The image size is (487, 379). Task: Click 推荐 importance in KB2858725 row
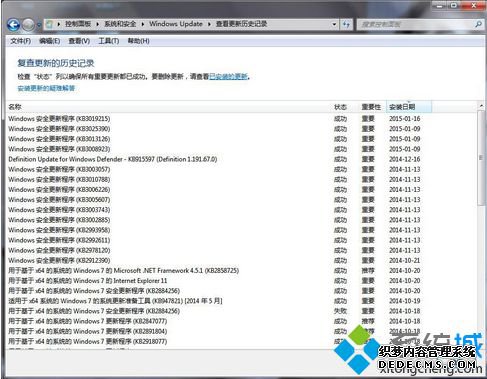[x=368, y=270]
